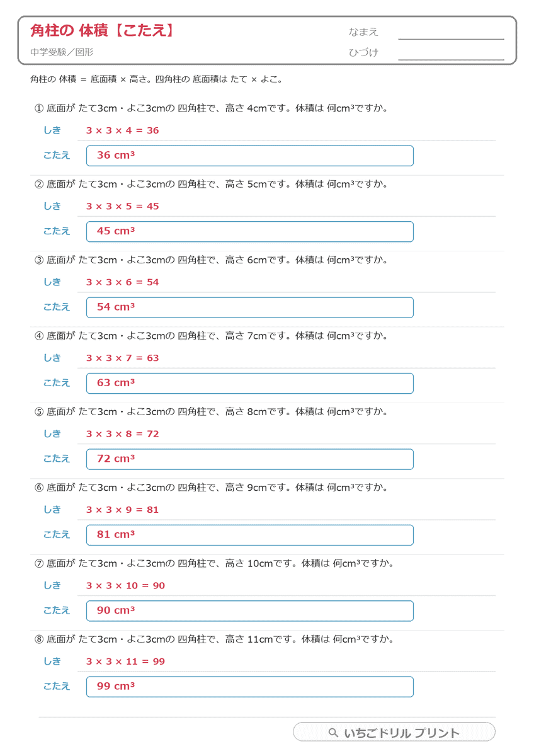This screenshot has height=756, width=534.
Task: Click question ① text about 高さ 4cm
Action: coord(212,108)
